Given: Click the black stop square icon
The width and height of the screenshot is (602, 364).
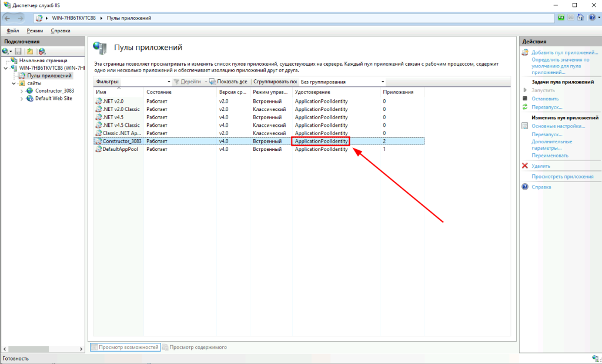Looking at the screenshot, I should click(525, 99).
